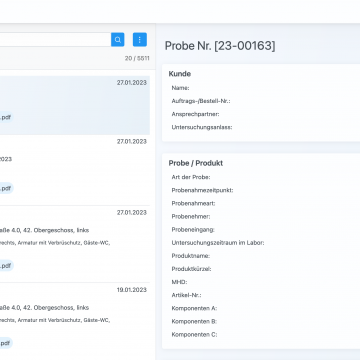The image size is (360, 360).
Task: Click the 'Auftrags-/Bestell-Nr.:' label
Action: (x=201, y=101)
